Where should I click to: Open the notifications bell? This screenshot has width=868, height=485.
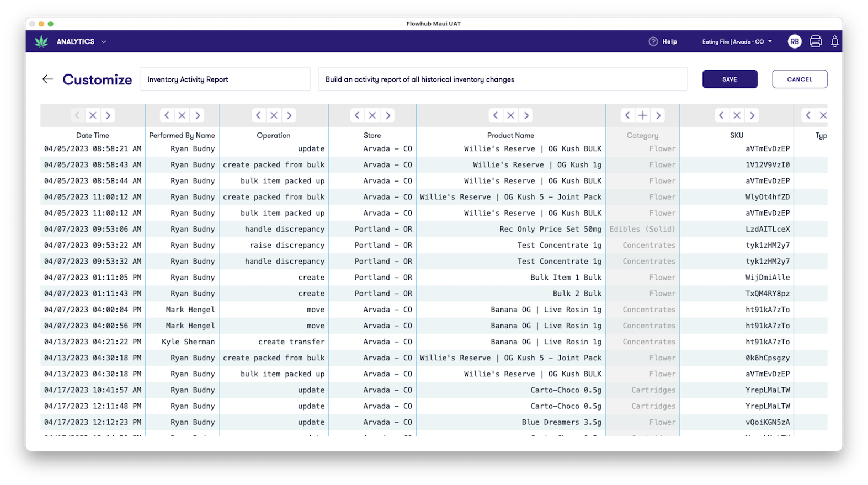pos(835,41)
